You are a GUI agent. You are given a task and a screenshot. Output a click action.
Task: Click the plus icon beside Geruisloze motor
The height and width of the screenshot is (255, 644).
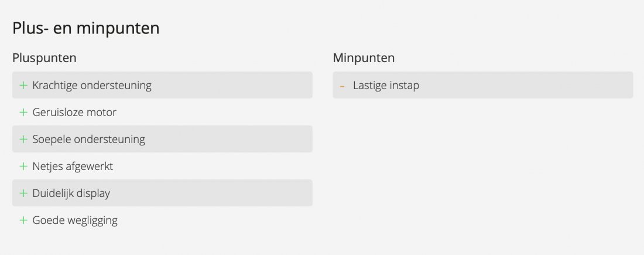pos(23,113)
